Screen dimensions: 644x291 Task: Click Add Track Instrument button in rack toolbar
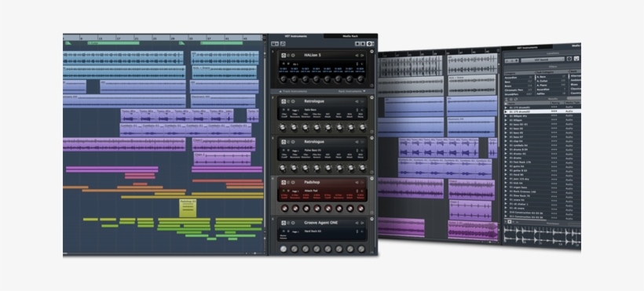275,44
